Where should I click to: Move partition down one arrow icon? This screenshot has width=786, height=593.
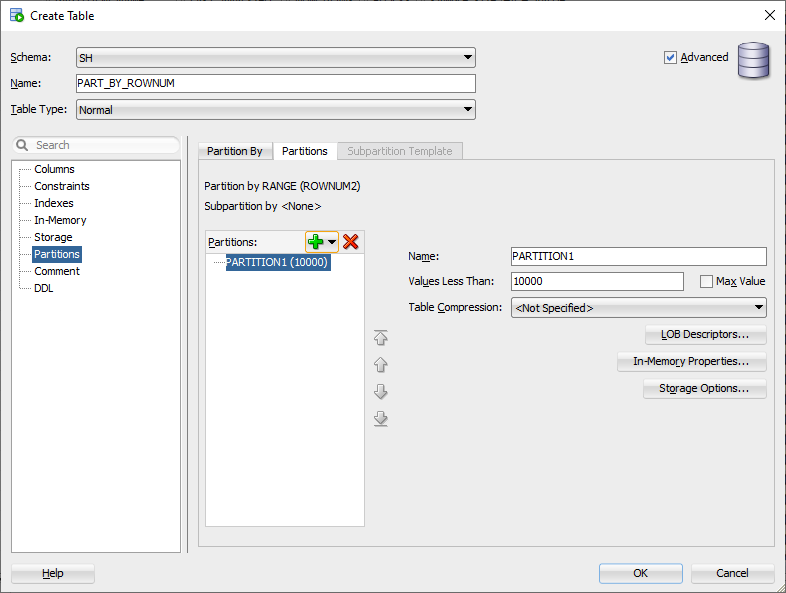(380, 391)
